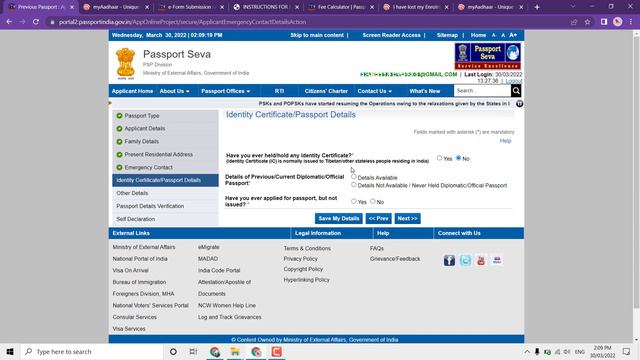Click the Logout link
This screenshot has height=360, width=640.
[x=513, y=81]
